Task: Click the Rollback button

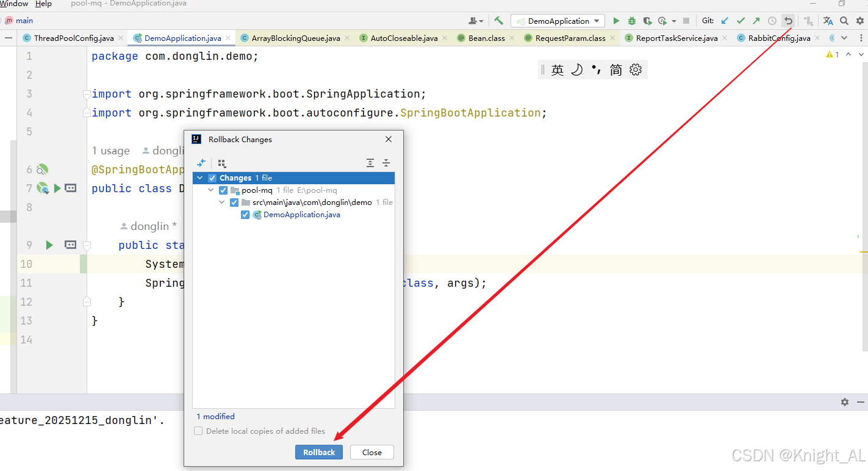Action: (319, 452)
